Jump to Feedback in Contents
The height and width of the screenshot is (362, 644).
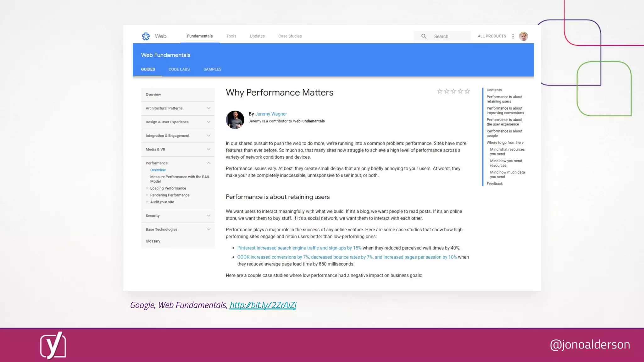coord(495,184)
